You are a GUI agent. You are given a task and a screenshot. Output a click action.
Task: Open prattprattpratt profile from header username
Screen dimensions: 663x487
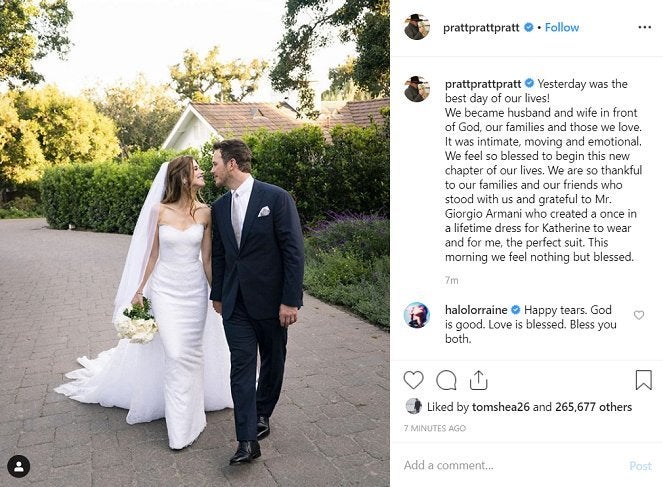[x=481, y=28]
